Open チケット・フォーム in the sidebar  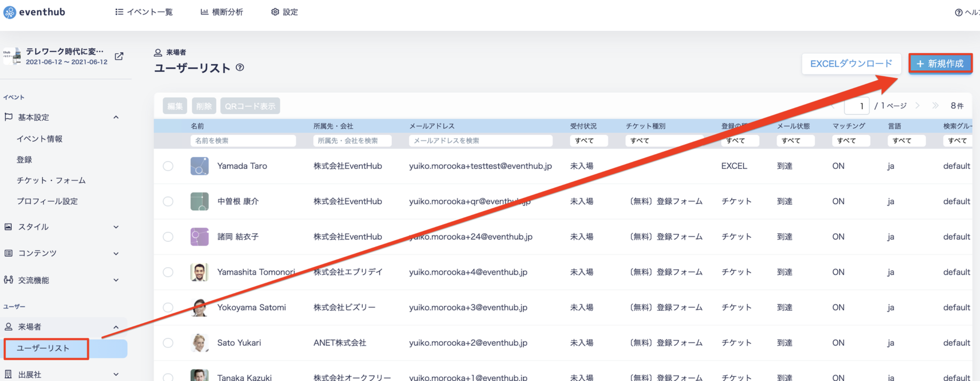coord(51,180)
